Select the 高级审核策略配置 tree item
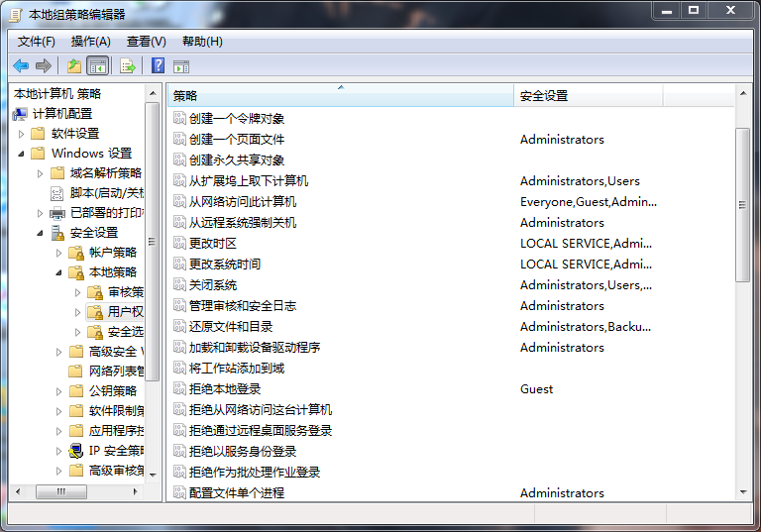The image size is (761, 532). (x=116, y=471)
